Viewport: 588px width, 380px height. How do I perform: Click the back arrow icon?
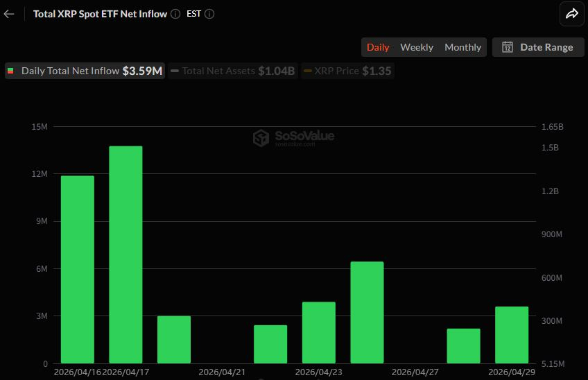9,14
